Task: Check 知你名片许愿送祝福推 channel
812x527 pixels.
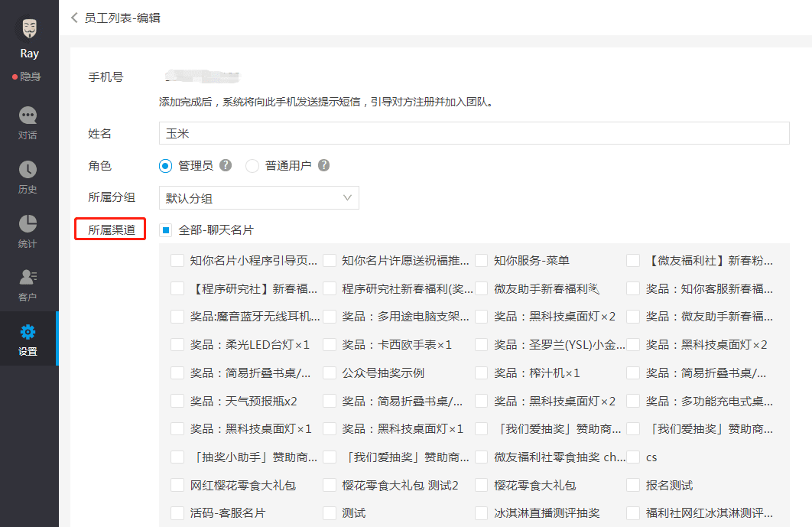Action: pyautogui.click(x=330, y=260)
